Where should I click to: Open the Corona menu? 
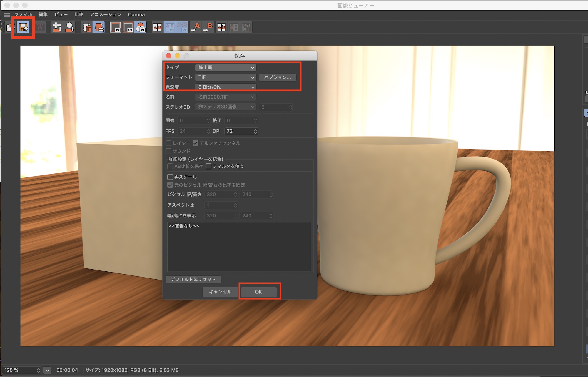[x=136, y=14]
